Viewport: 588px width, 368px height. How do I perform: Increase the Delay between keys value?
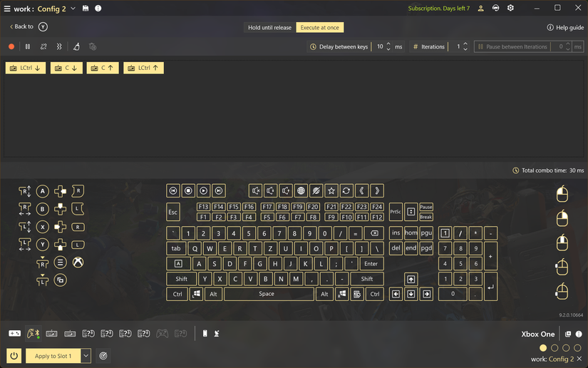388,44
